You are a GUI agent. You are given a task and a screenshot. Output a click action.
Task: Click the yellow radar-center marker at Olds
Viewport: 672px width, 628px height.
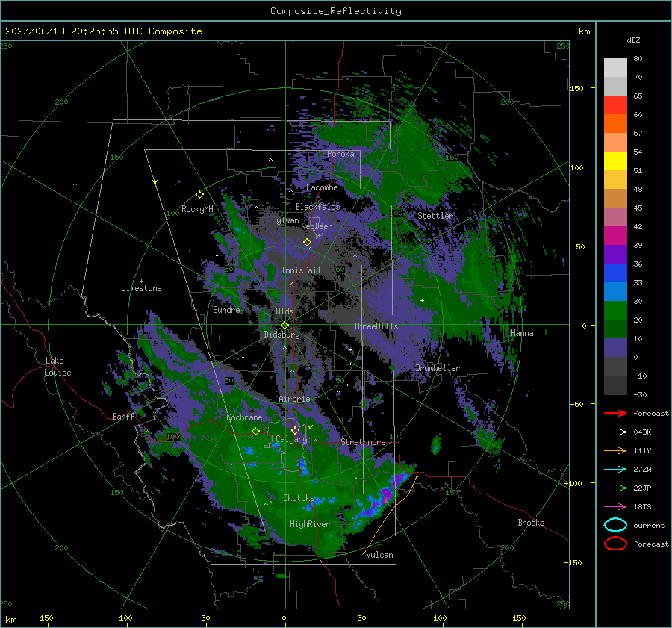click(x=284, y=325)
